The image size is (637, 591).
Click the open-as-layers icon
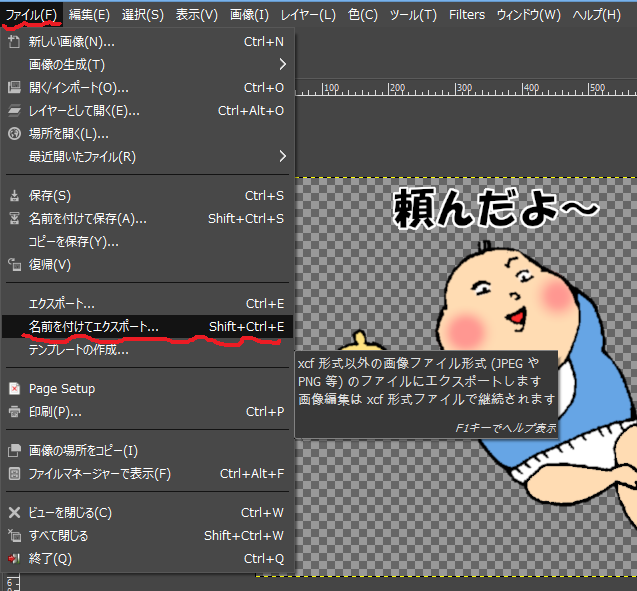pyautogui.click(x=14, y=110)
